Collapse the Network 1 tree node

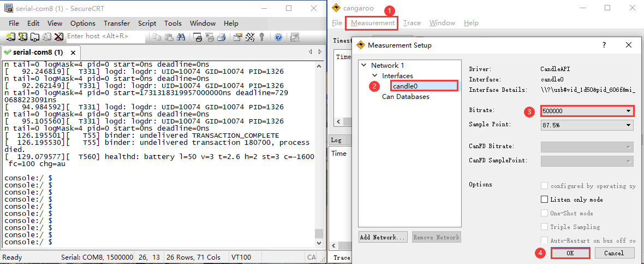[x=364, y=65]
